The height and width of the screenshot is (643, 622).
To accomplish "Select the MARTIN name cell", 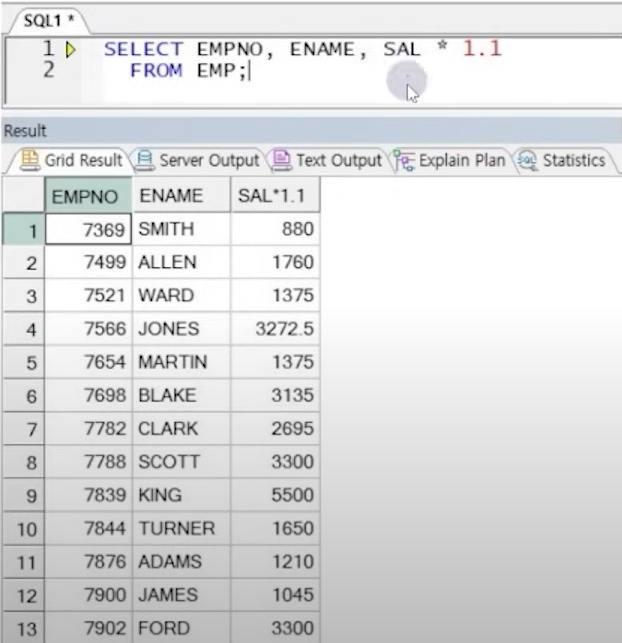I will pyautogui.click(x=182, y=362).
